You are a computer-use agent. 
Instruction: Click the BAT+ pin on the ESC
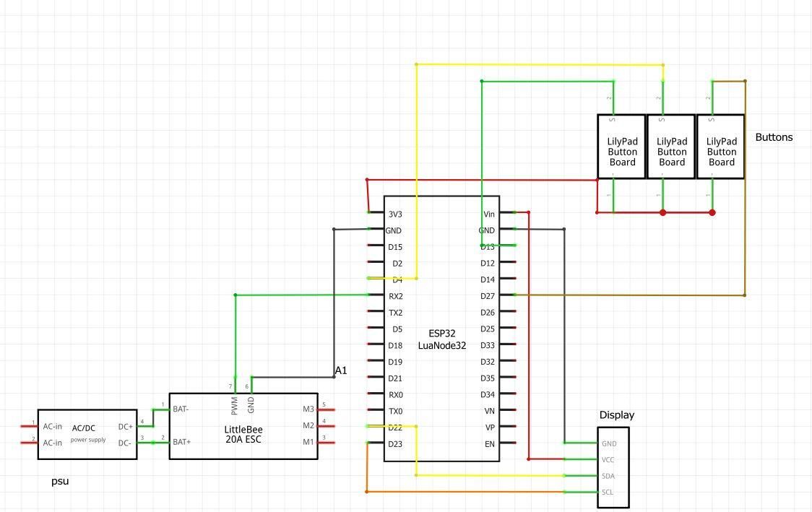(x=162, y=442)
